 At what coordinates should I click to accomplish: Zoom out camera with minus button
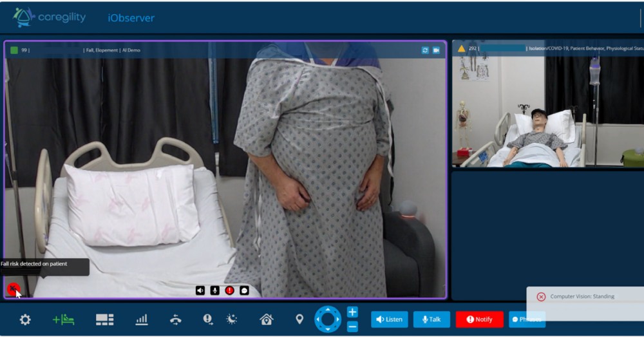pos(352,326)
